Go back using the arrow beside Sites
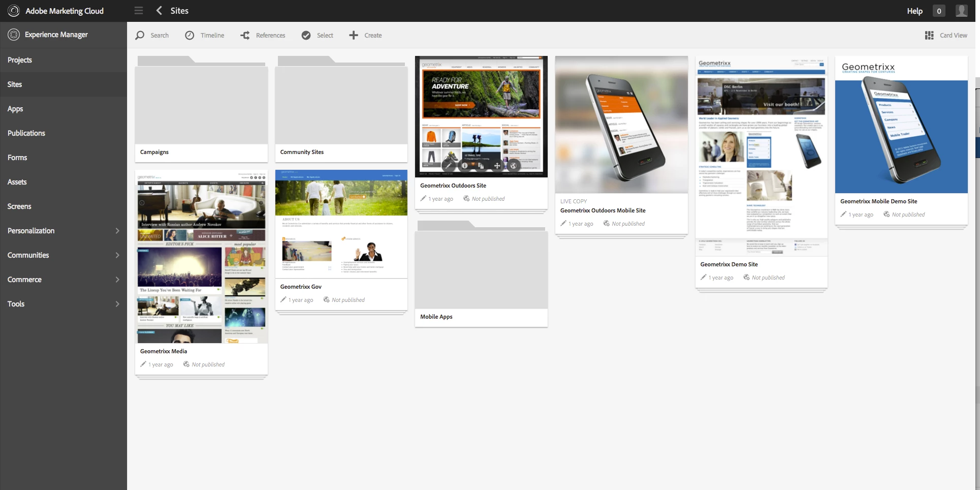Viewport: 980px width, 490px height. tap(160, 11)
